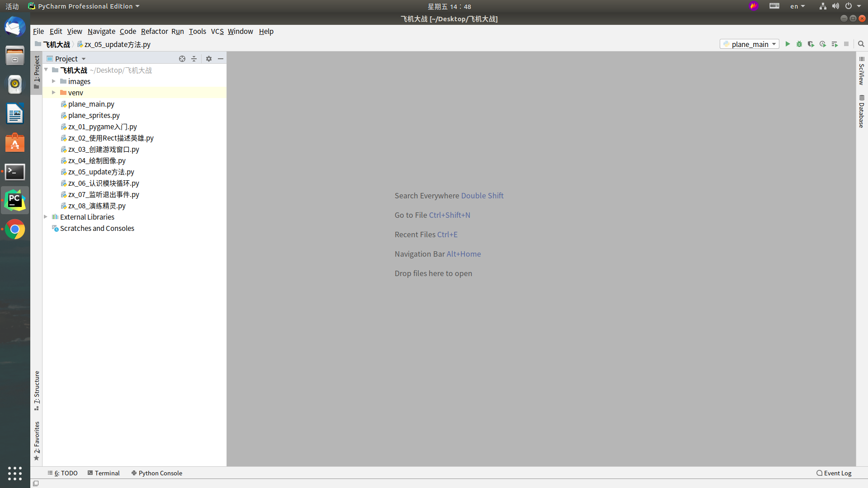
Task: Open the Refactor menu
Action: (154, 31)
